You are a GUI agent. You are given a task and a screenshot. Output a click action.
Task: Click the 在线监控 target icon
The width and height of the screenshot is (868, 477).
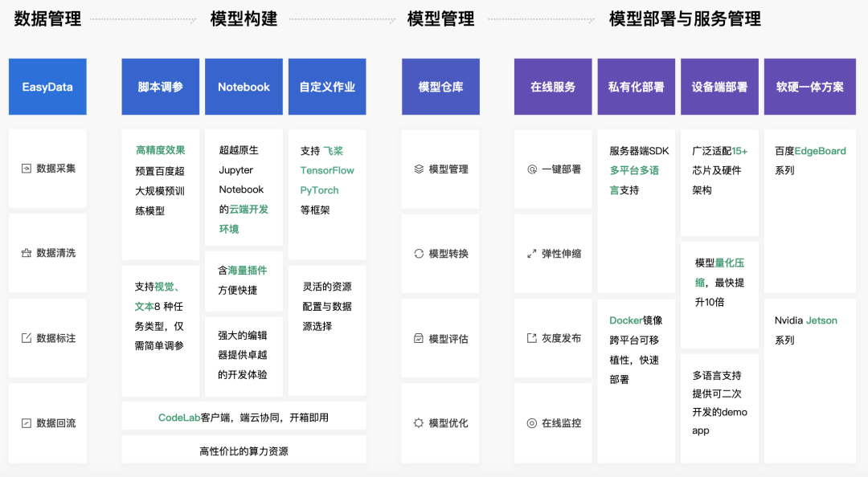pos(532,422)
